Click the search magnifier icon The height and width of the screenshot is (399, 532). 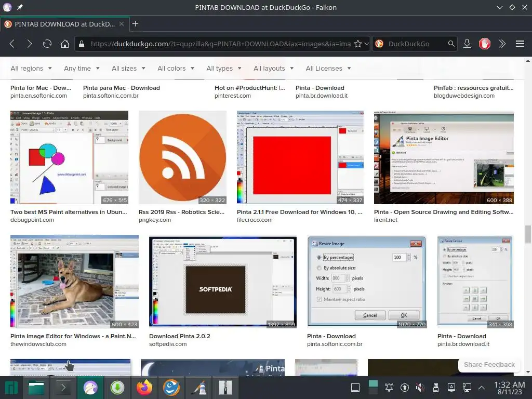[451, 44]
